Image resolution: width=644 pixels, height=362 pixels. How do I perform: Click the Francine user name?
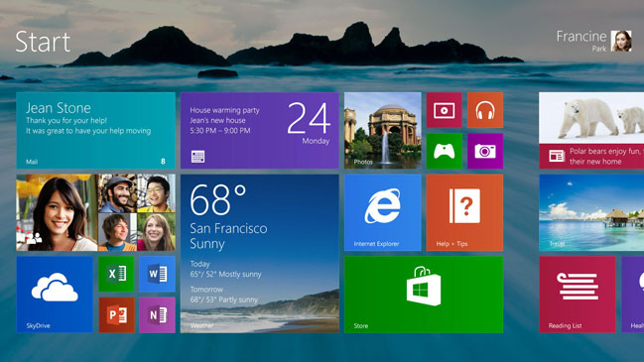(581, 37)
